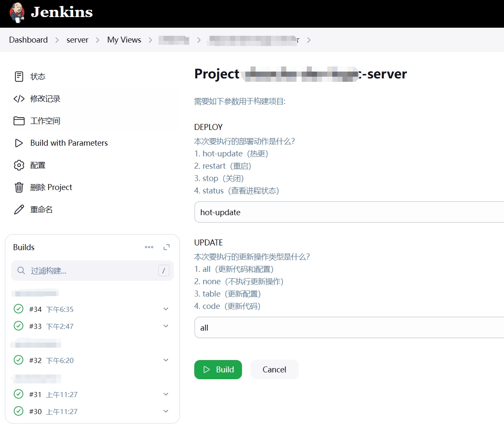Click build time 下午2:47
This screenshot has width=504, height=438.
[x=60, y=326]
